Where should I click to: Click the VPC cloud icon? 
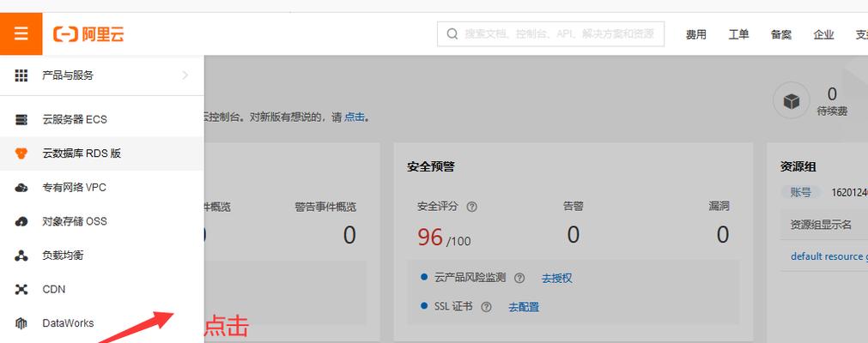(21, 188)
